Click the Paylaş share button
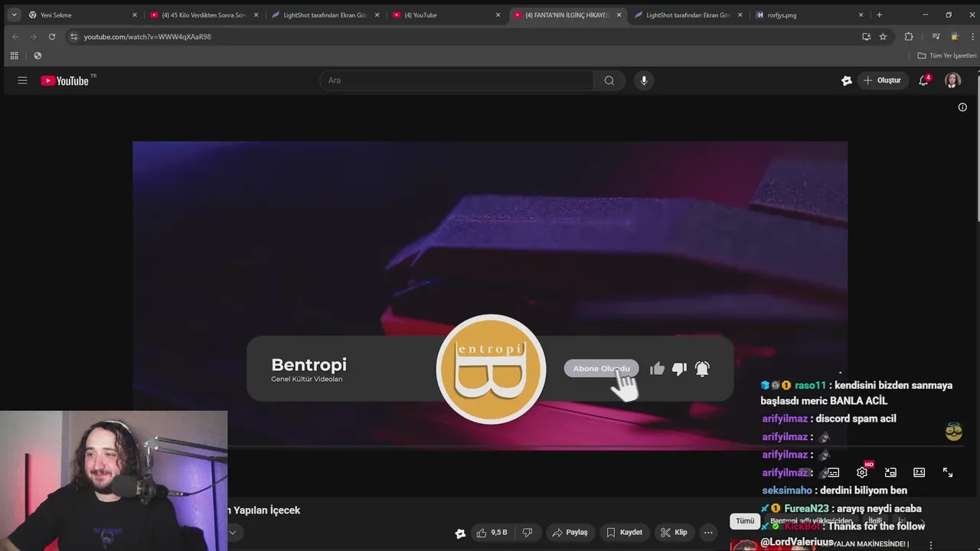Viewport: 980px width, 551px height. click(x=570, y=533)
